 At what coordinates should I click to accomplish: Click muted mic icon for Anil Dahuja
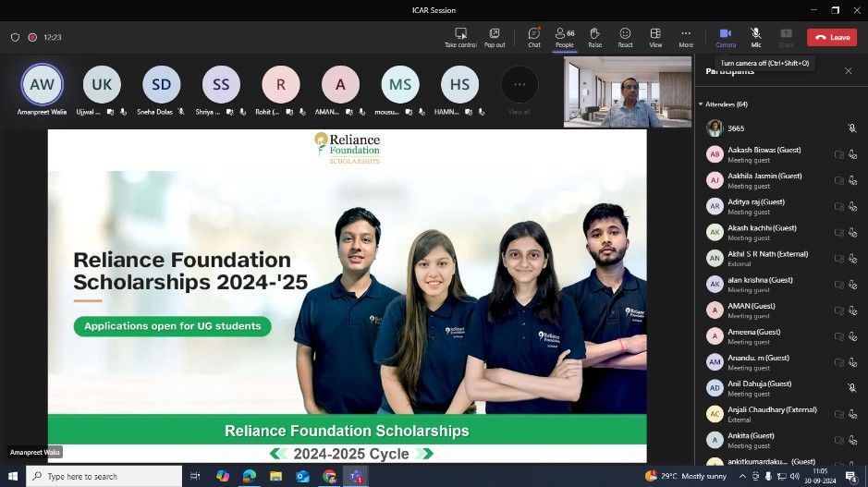pos(852,388)
